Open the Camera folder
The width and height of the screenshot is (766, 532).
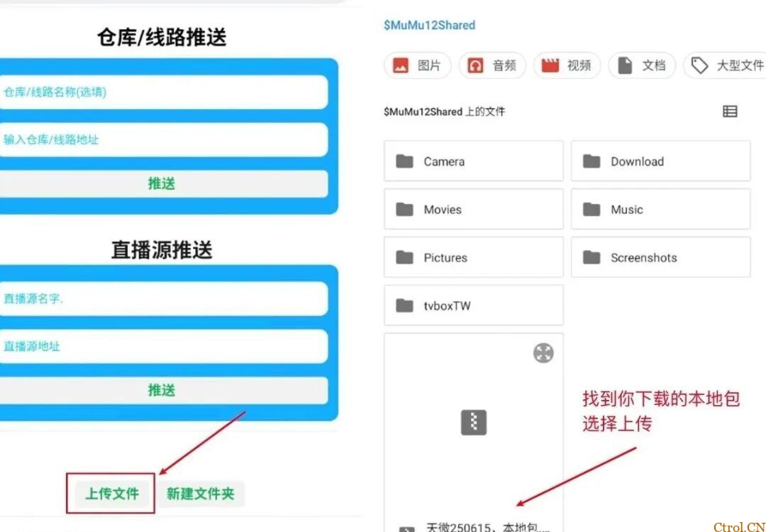(473, 161)
